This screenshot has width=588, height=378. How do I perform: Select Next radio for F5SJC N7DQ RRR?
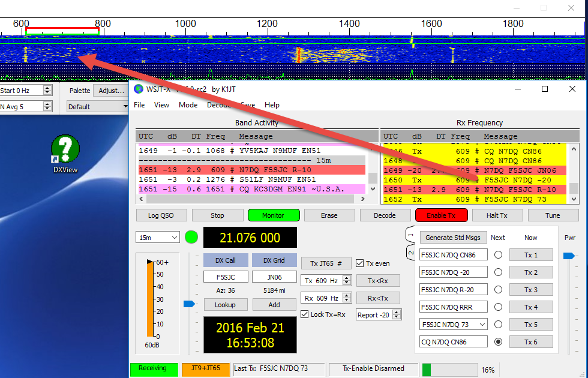click(498, 307)
